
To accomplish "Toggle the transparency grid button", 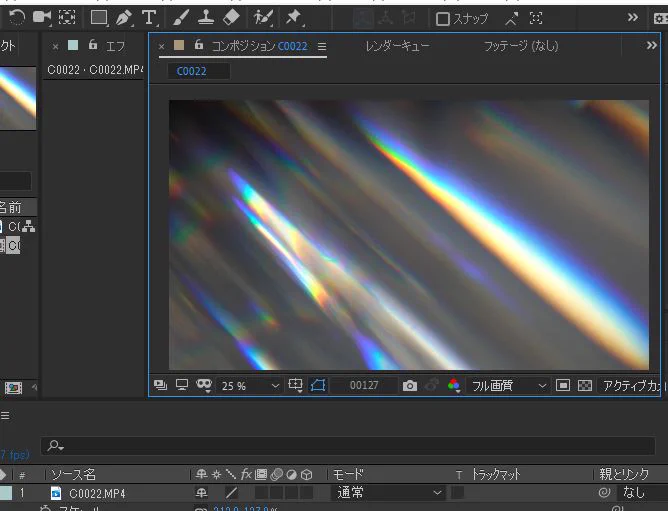I will 584,386.
